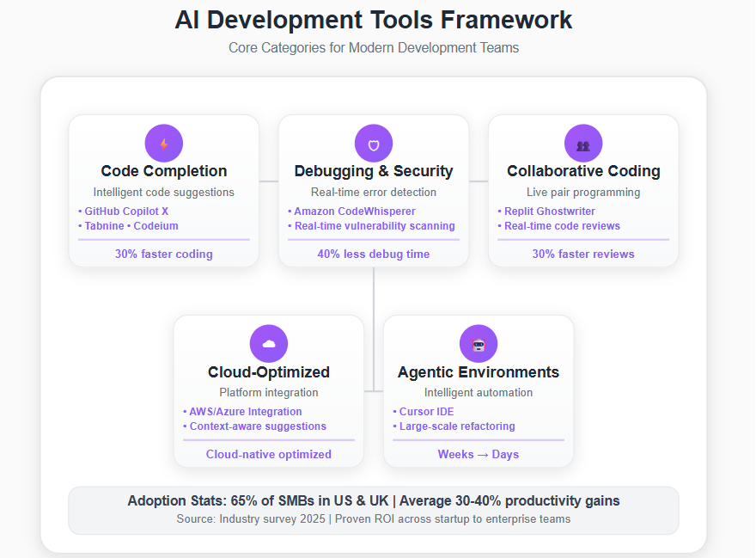Select the Code Completion card title
The width and height of the screenshot is (756, 558).
164,171
